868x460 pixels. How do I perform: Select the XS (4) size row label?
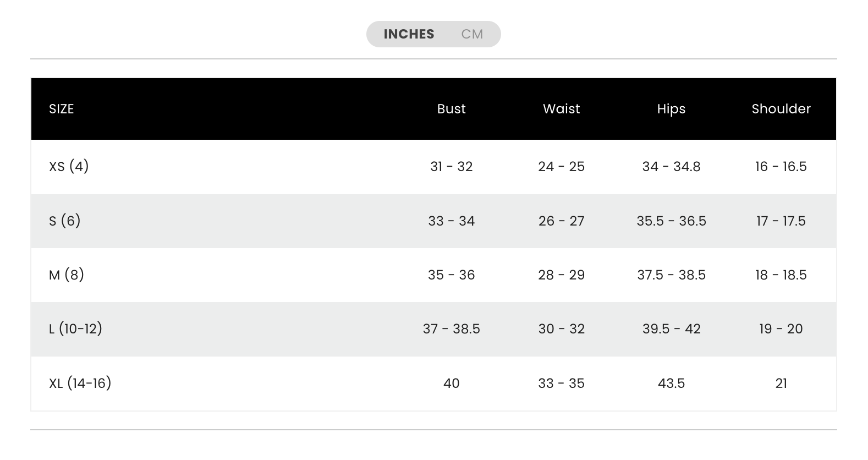pos(69,166)
